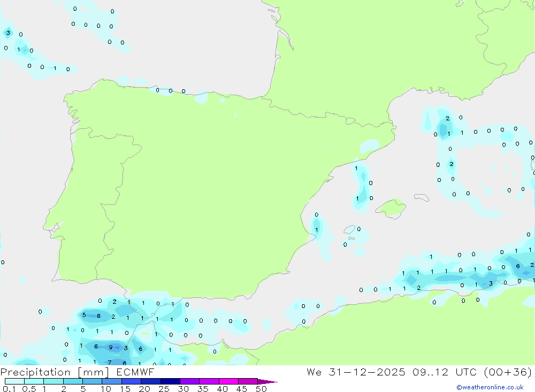Click the legend label "0.5"
The width and height of the screenshot is (535, 392).
click(x=29, y=389)
